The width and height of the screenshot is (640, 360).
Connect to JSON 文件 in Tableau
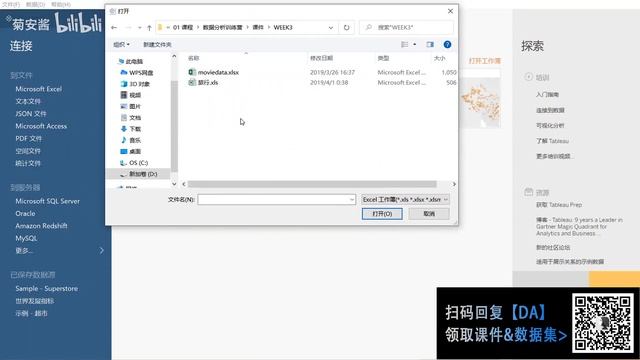point(31,113)
